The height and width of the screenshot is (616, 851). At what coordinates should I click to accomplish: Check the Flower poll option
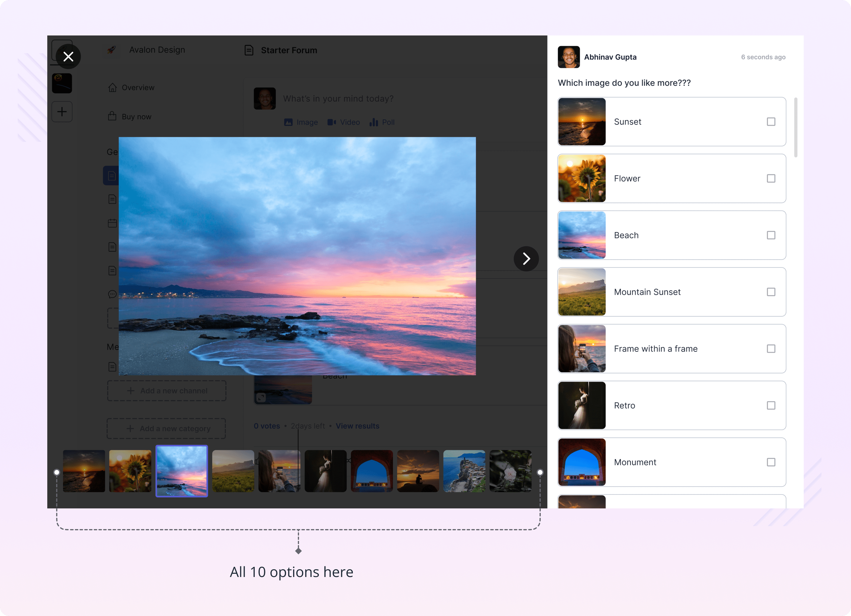pos(771,178)
